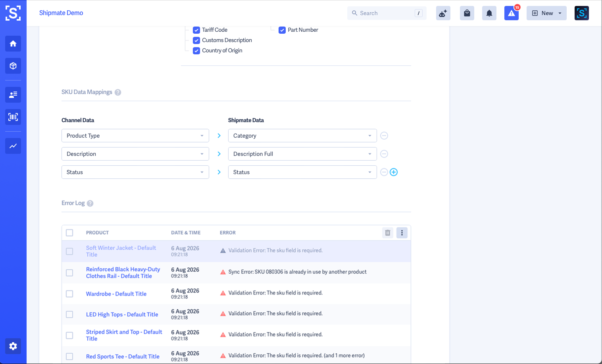Remove the Description to Description Full mapping
The image size is (602, 364).
384,154
